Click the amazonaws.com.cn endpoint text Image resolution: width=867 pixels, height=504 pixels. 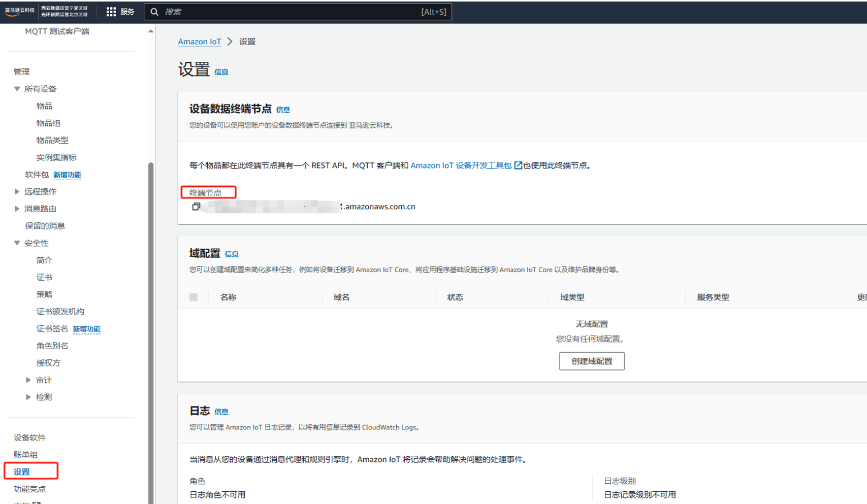379,207
